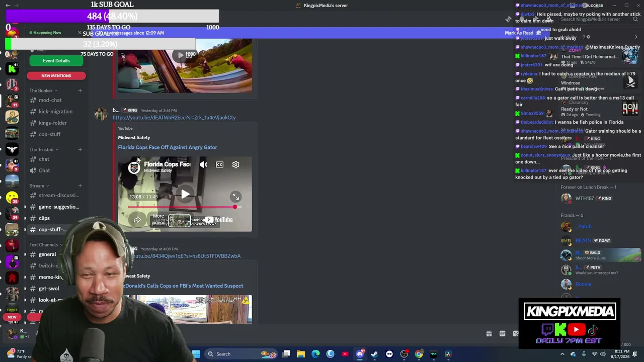Screen dimensions: 644x362
Task: Open the Windows Start menu
Action: pyautogui.click(x=196, y=354)
